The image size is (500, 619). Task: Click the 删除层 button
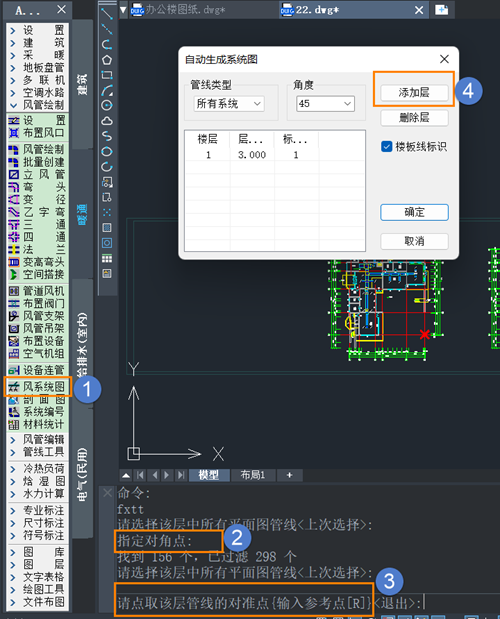(414, 118)
